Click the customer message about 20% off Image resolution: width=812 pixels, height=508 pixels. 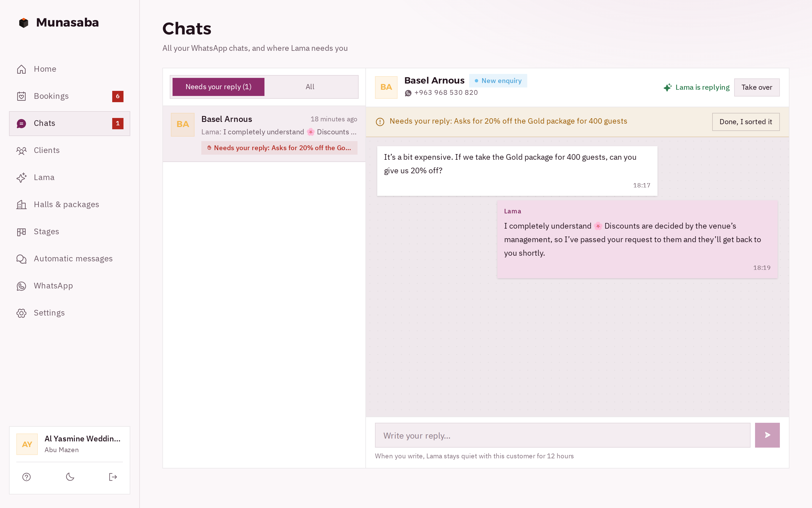[517, 171]
